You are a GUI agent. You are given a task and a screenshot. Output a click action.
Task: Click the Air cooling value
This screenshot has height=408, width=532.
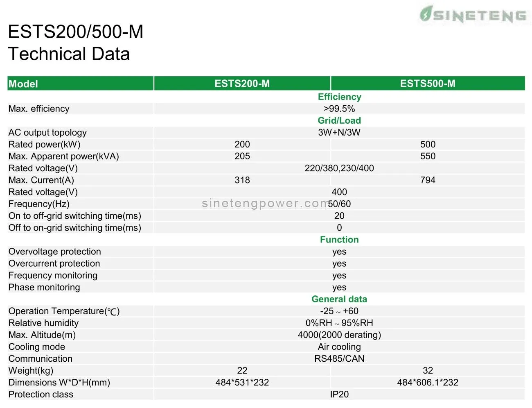(x=339, y=347)
